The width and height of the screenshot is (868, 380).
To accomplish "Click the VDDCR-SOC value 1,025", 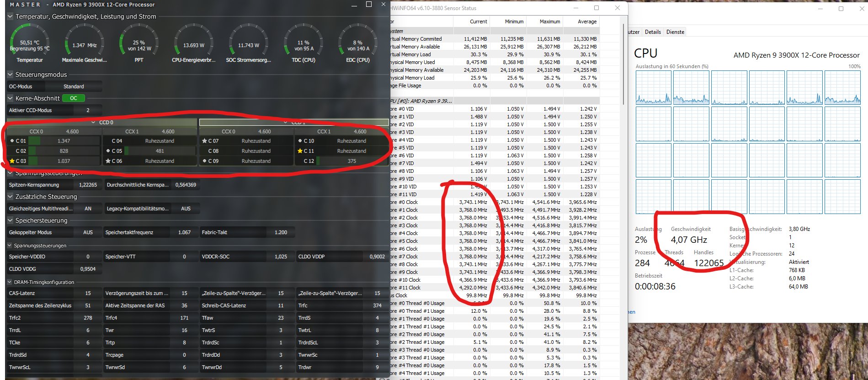I will click(281, 257).
